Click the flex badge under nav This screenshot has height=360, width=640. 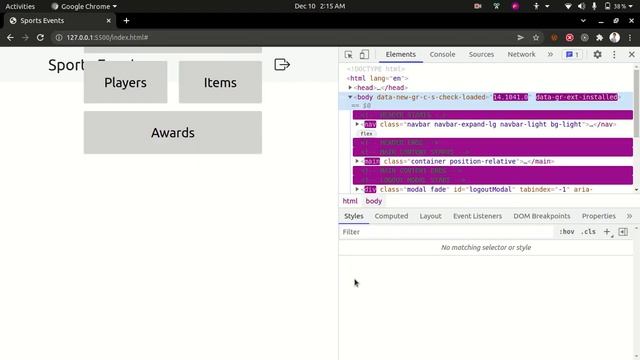tap(366, 133)
